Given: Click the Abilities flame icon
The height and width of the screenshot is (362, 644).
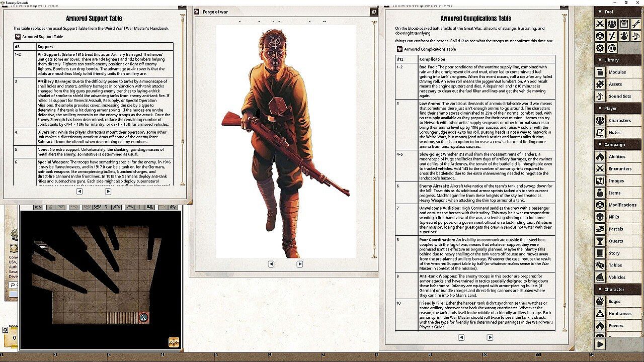Looking at the screenshot, I should click(600, 156).
